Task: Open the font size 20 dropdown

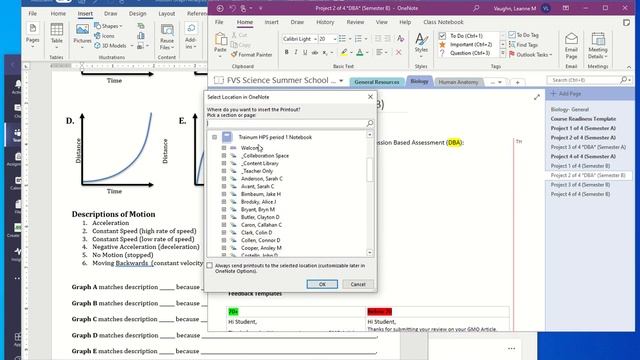Action: pos(335,39)
